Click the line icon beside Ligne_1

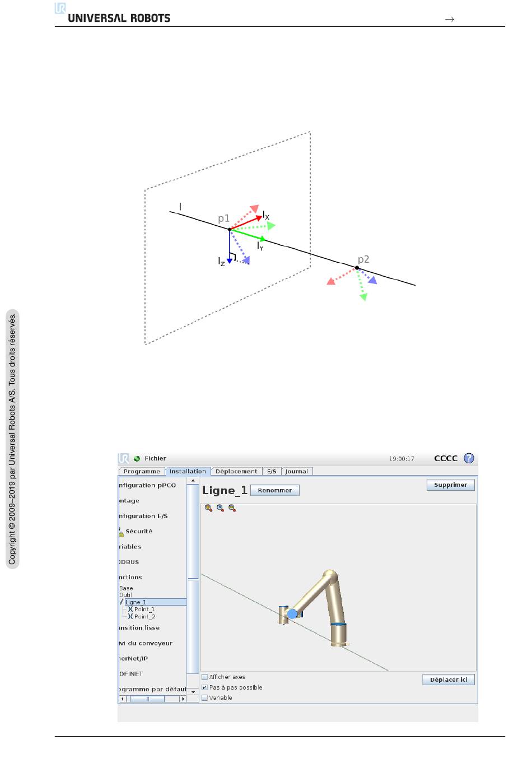[121, 602]
